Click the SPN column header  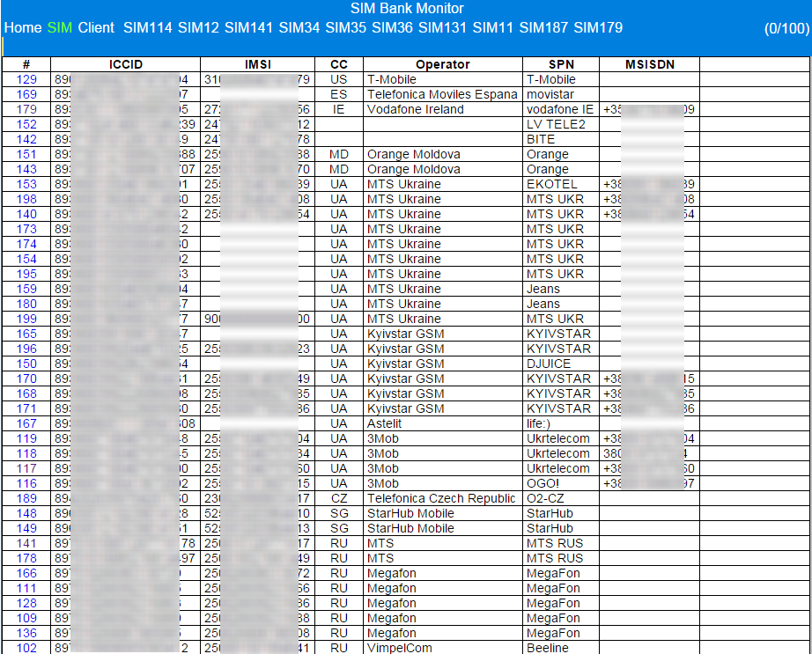click(561, 64)
